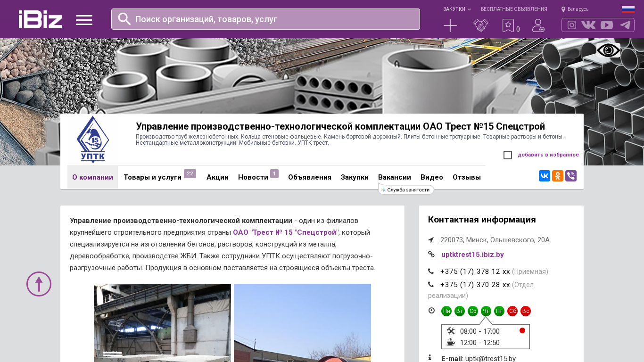Open favorites star bookmark icon
The image size is (644, 362).
click(508, 25)
